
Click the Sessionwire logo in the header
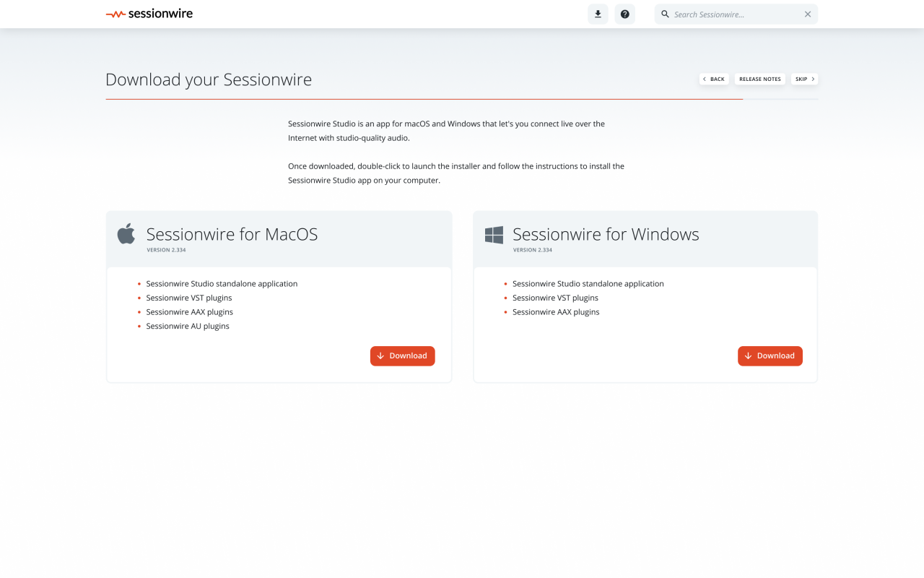(x=149, y=14)
